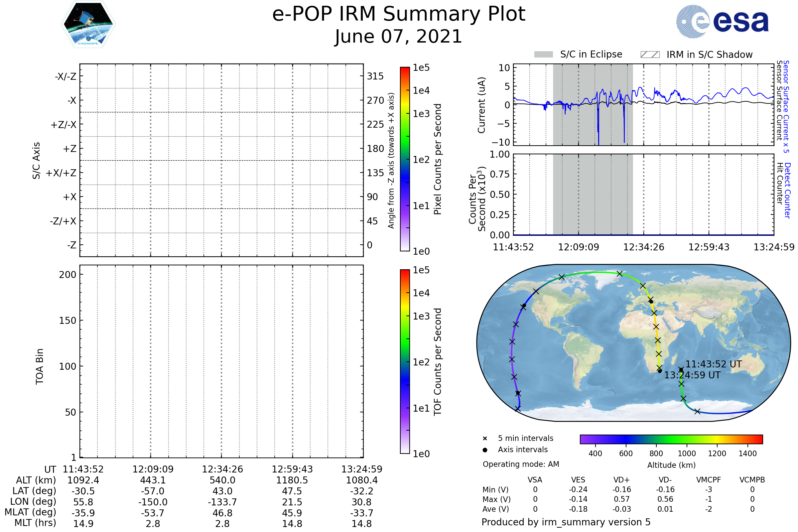Click the TOF Counts per Second colorbar
This screenshot has width=798, height=532.
click(405, 361)
